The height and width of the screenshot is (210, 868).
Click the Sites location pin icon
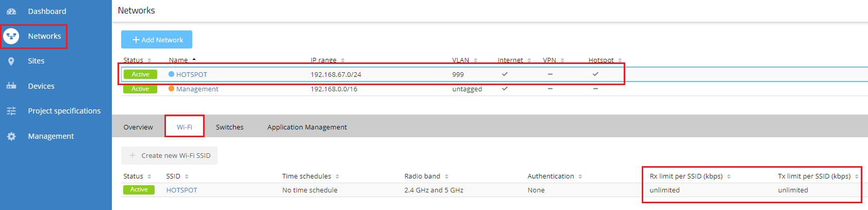click(x=11, y=61)
